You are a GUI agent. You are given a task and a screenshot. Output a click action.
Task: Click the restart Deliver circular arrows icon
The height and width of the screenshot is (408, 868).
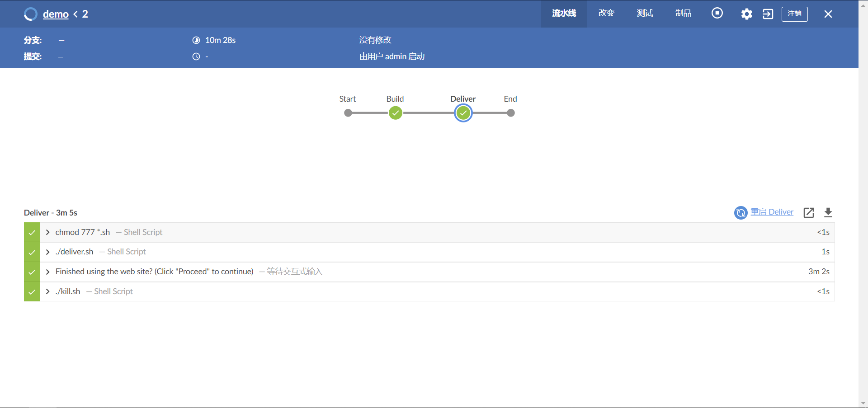[x=740, y=212]
